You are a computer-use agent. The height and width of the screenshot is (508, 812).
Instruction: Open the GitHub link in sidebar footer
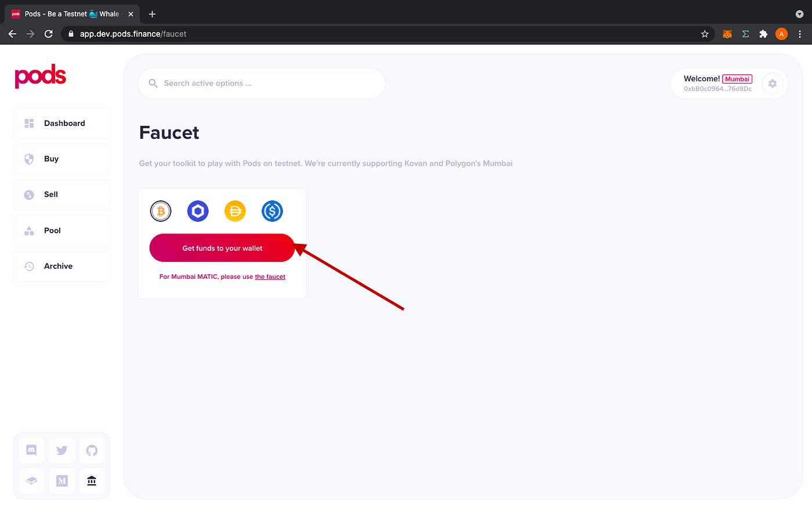(92, 450)
